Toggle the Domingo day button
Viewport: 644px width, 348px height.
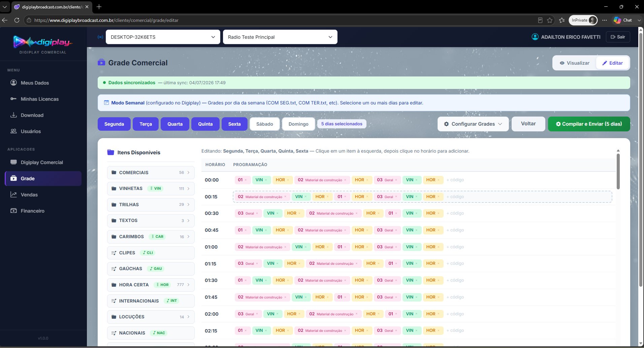(x=298, y=124)
